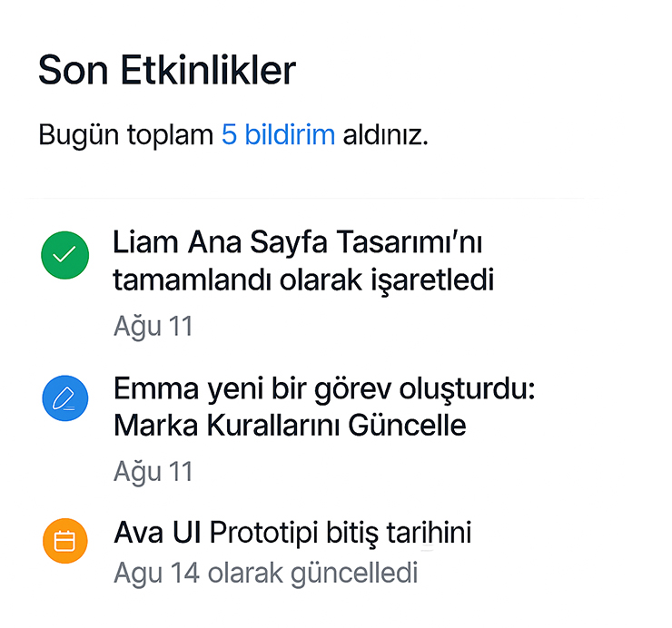This screenshot has width=672, height=628.
Task: Click the orange calendar icon
Action: point(64,542)
